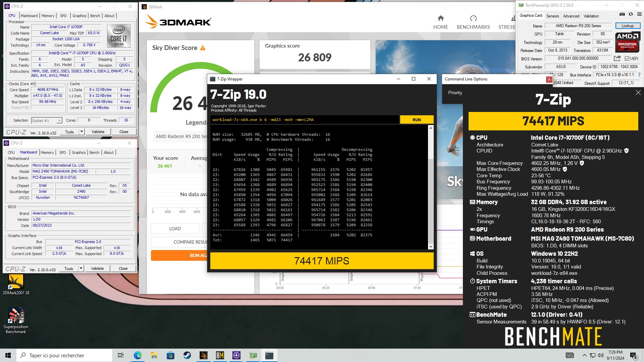Click Validate in top CPU-Z window
The width and height of the screenshot is (644, 362).
[98, 132]
